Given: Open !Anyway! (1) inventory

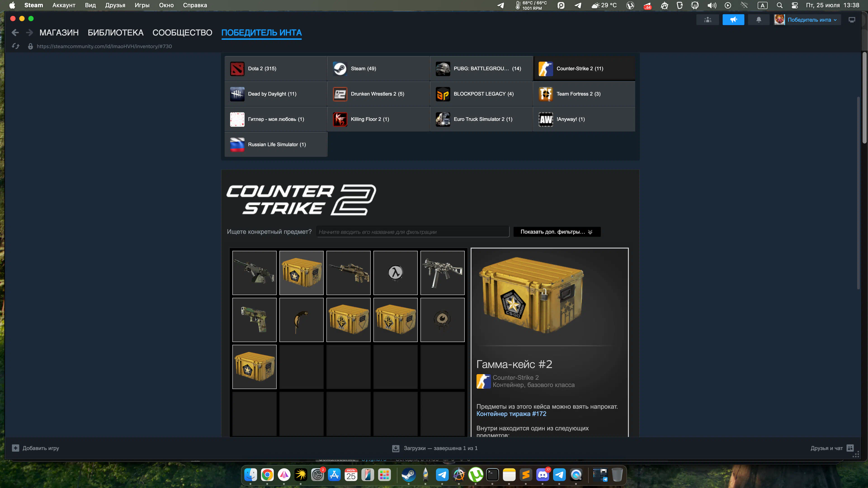Looking at the screenshot, I should (x=584, y=119).
